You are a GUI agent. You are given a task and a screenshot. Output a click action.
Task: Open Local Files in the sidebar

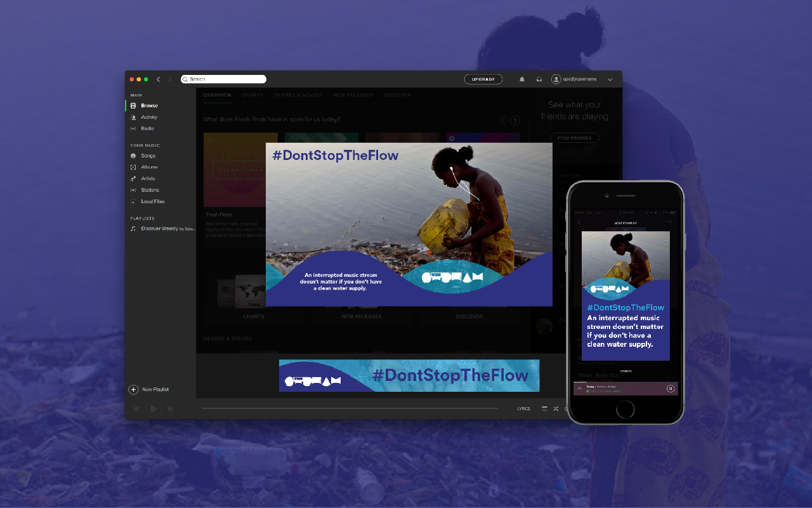152,201
